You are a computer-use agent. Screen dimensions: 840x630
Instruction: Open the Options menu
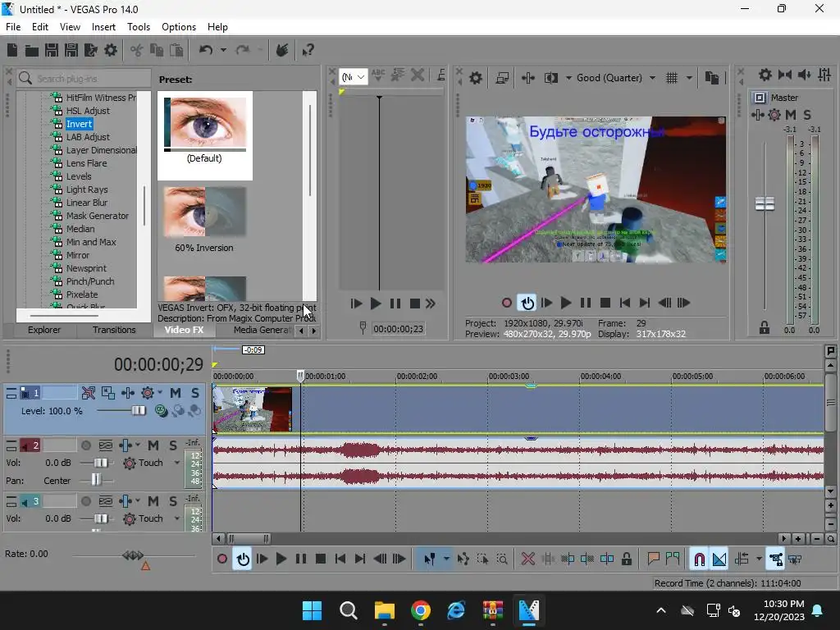[x=178, y=27]
